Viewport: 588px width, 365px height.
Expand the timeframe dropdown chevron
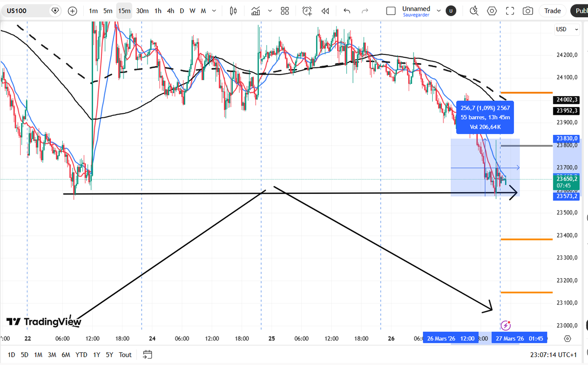[214, 10]
